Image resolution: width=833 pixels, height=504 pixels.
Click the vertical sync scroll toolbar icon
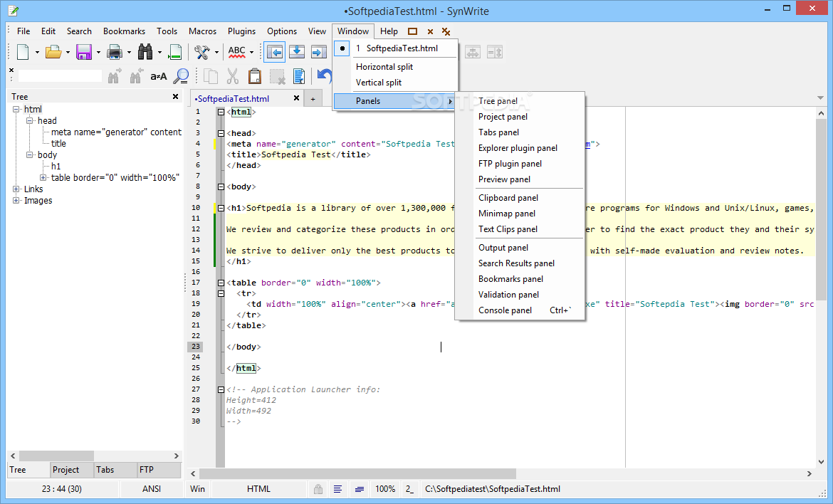click(x=495, y=52)
